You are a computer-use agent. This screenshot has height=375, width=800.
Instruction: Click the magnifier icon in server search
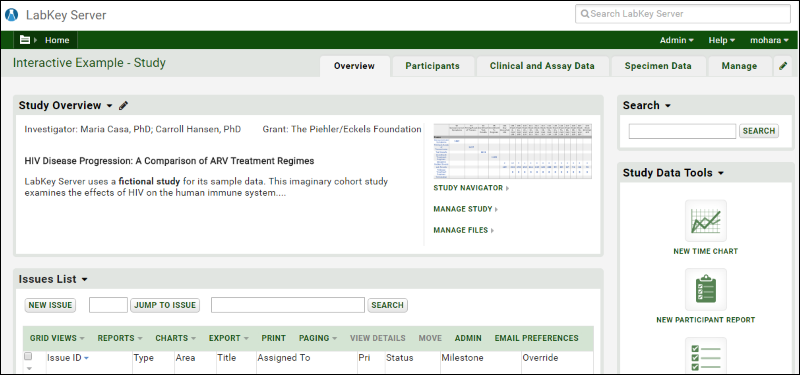585,14
